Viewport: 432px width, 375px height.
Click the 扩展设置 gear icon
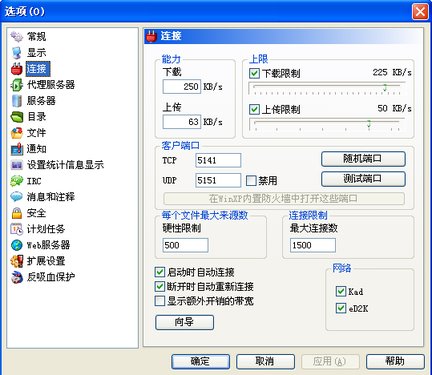(x=17, y=261)
